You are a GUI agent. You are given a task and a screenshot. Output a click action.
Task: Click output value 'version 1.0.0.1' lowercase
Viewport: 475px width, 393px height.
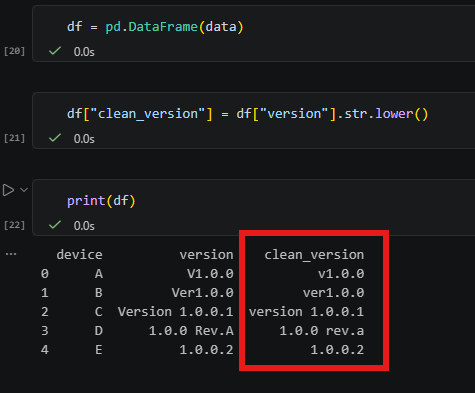coord(306,312)
